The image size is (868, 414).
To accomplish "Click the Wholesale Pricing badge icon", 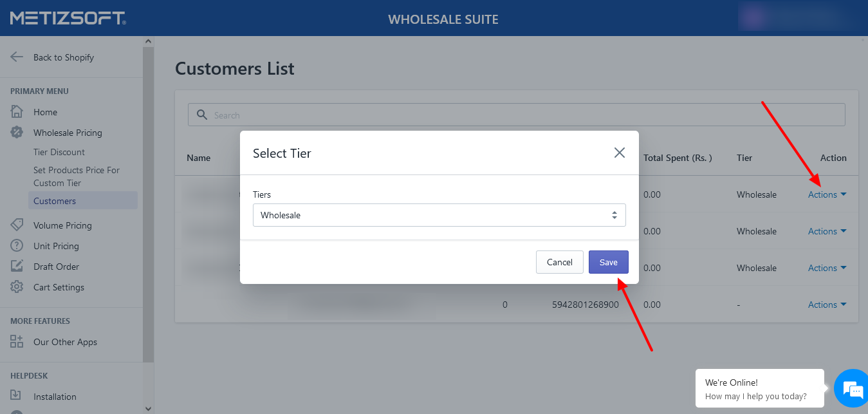I will 17,133.
